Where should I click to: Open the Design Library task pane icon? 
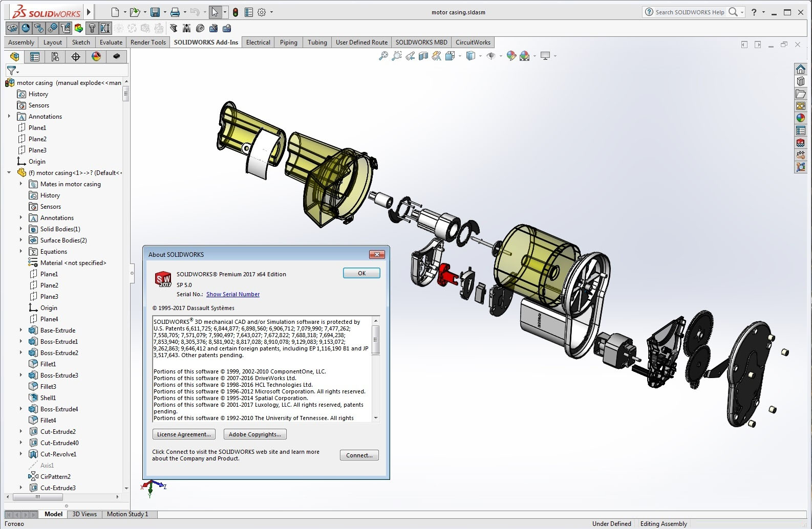(x=801, y=81)
